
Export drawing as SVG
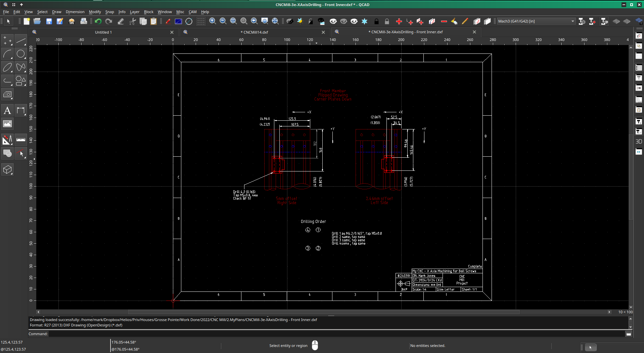tap(72, 21)
